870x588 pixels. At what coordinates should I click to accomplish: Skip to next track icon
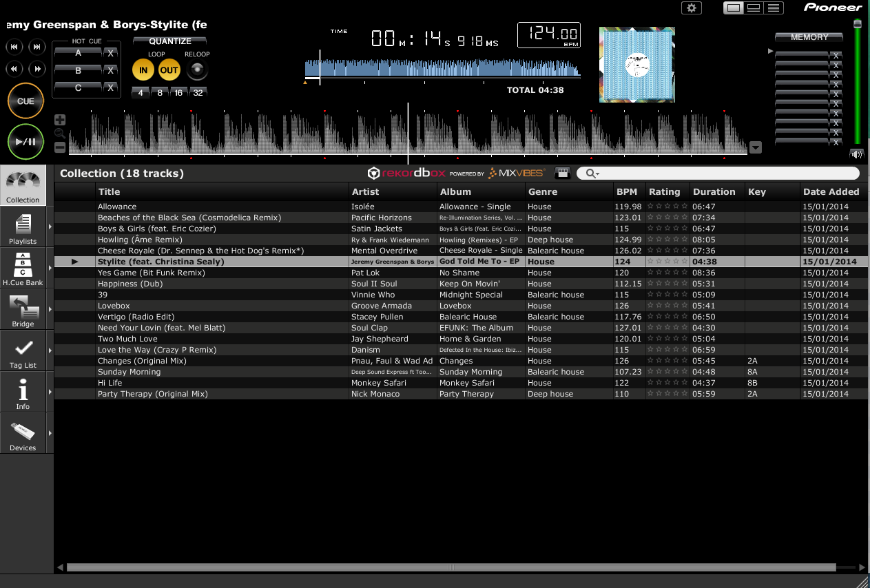point(37,47)
